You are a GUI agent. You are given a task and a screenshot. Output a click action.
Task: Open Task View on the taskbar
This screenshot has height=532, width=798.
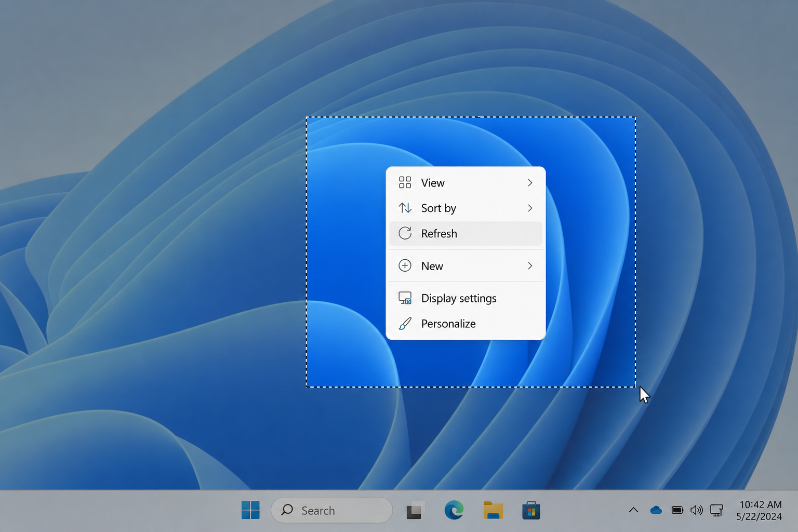point(415,510)
